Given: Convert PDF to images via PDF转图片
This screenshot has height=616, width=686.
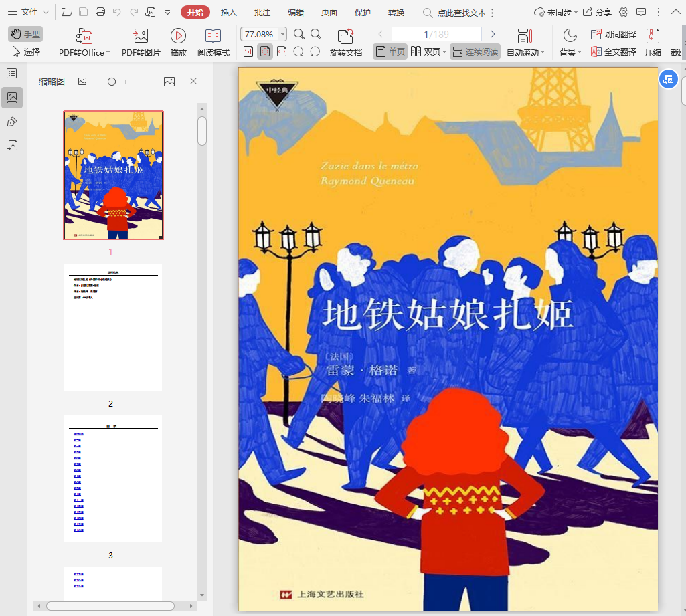Looking at the screenshot, I should 141,42.
